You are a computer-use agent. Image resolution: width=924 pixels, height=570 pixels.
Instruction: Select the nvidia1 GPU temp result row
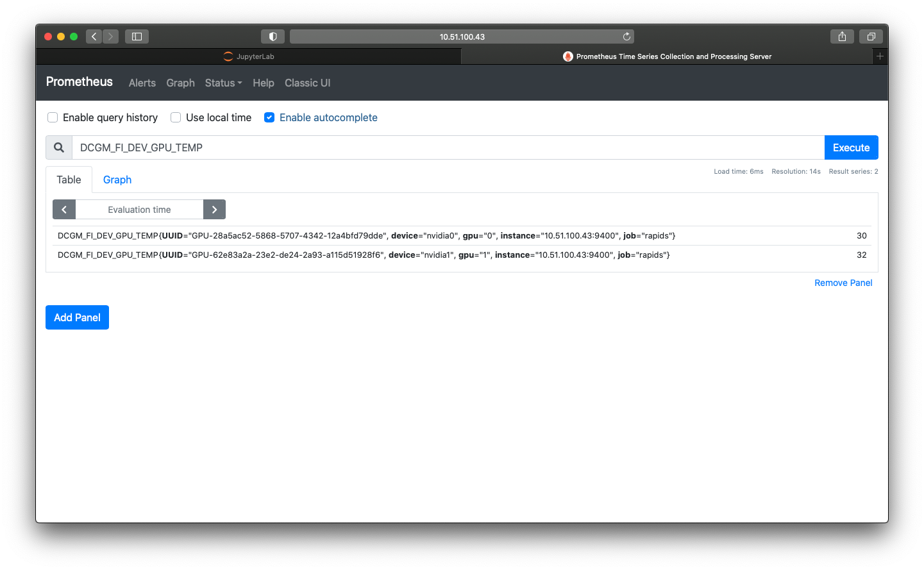pyautogui.click(x=462, y=255)
